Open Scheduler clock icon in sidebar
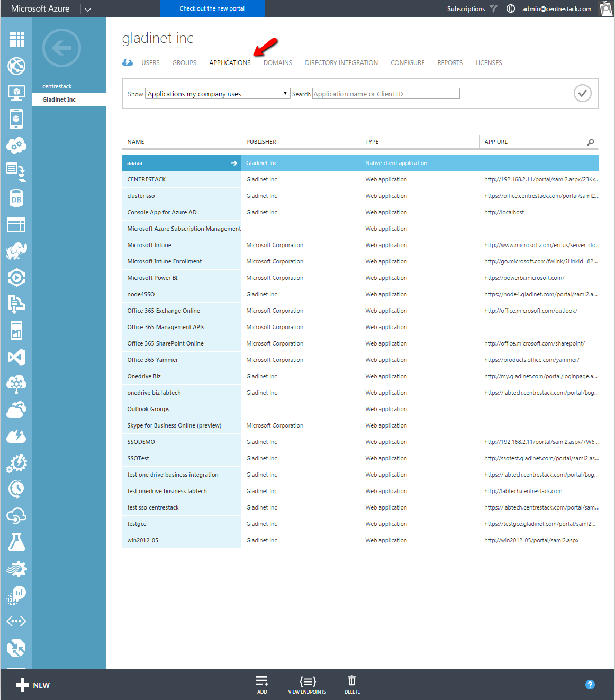This screenshot has width=615, height=700. (16, 489)
